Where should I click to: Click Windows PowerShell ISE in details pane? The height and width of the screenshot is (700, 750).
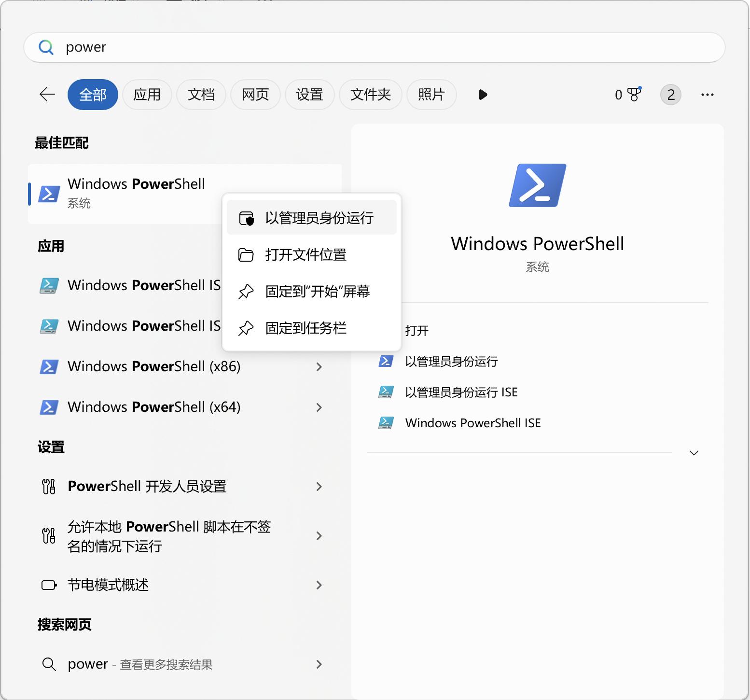coord(473,423)
